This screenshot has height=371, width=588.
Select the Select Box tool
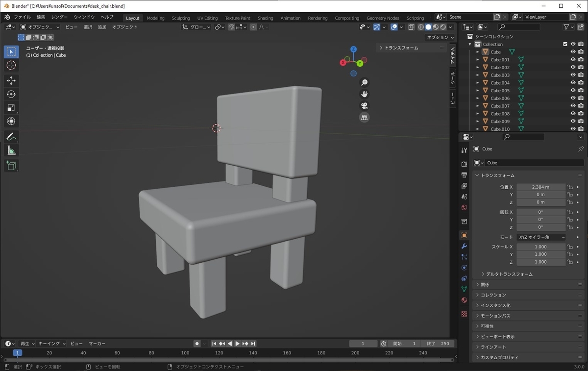point(11,51)
